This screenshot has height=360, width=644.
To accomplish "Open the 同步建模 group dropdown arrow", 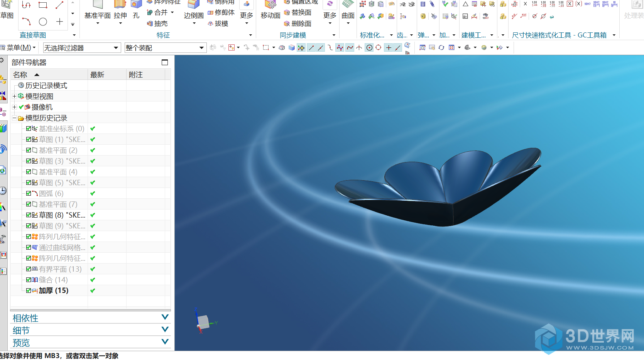I will point(334,35).
